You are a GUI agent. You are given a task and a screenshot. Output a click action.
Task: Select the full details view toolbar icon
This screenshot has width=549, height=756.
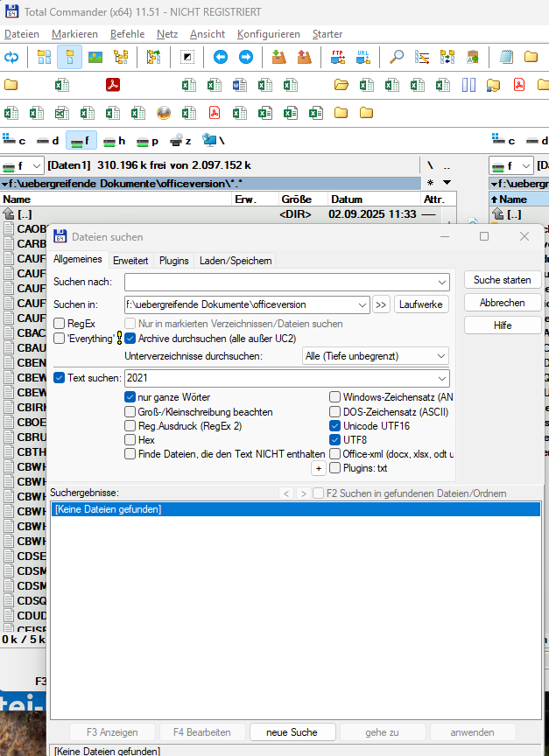click(69, 58)
